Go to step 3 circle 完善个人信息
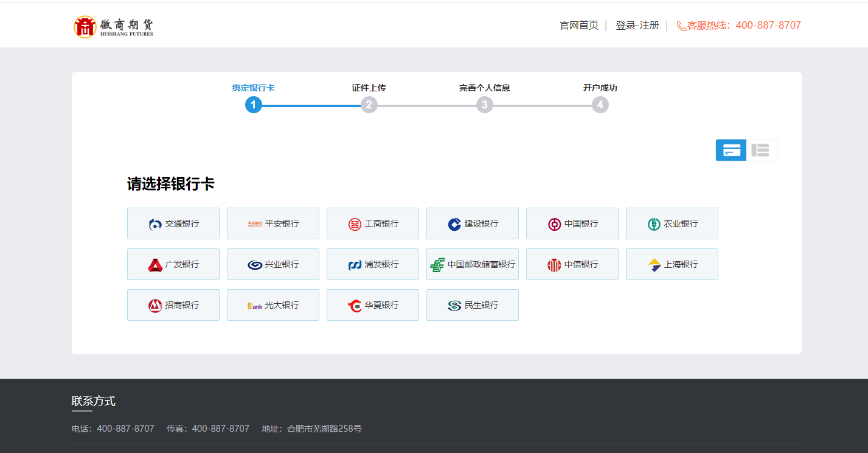The height and width of the screenshot is (453, 868). [x=484, y=105]
